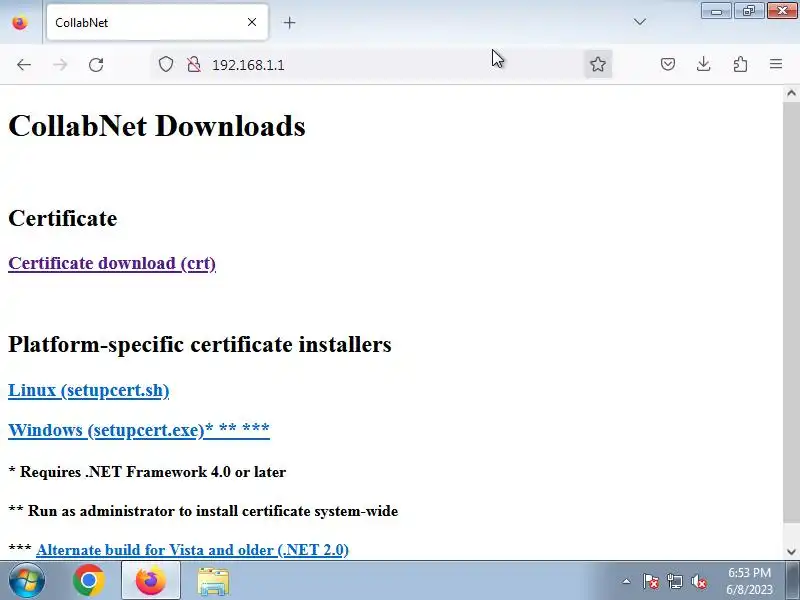The height and width of the screenshot is (600, 800).
Task: Click the insecure connection padlock icon
Action: pos(193,64)
